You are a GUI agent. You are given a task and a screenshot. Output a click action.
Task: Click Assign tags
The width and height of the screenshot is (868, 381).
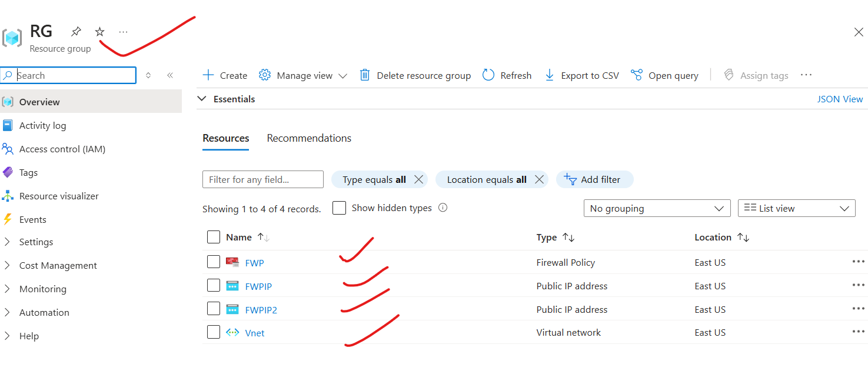click(756, 75)
